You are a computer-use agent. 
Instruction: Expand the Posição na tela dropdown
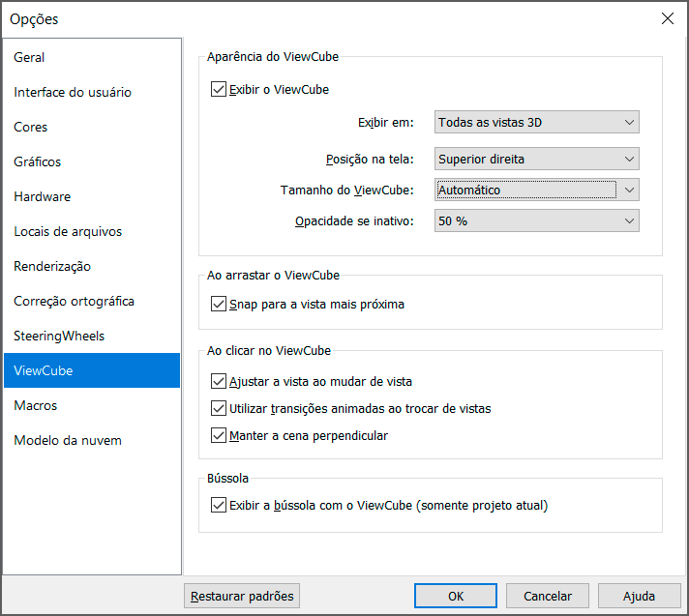(536, 159)
